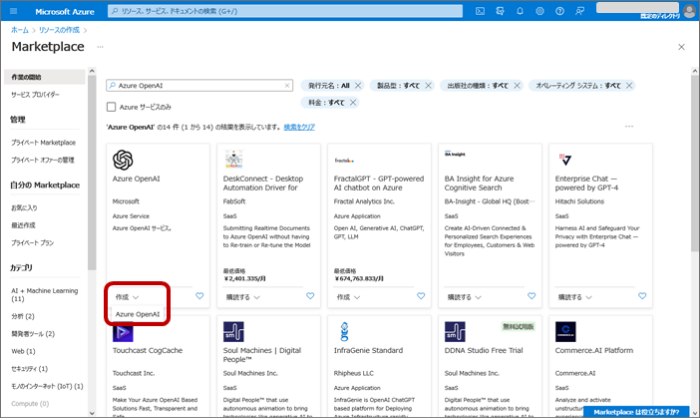700x419 pixels.
Task: Clear the Marketplace search box text
Action: pos(287,85)
